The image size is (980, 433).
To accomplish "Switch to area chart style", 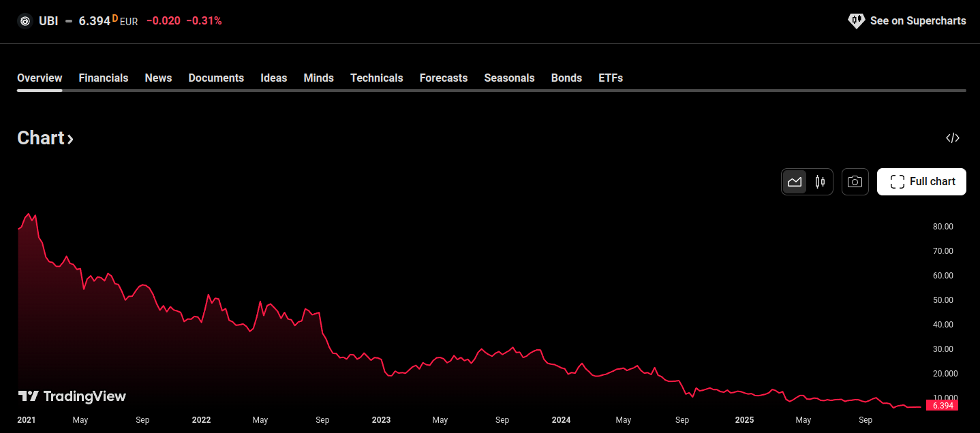I will coord(795,182).
